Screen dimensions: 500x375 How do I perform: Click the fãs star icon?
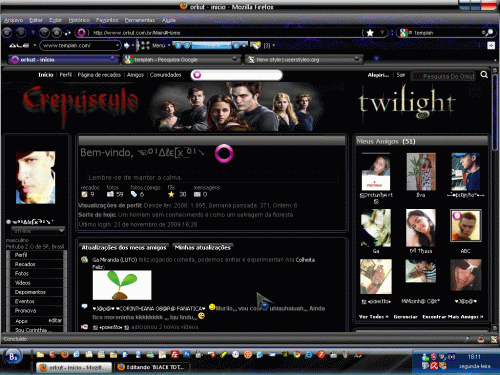(x=171, y=194)
